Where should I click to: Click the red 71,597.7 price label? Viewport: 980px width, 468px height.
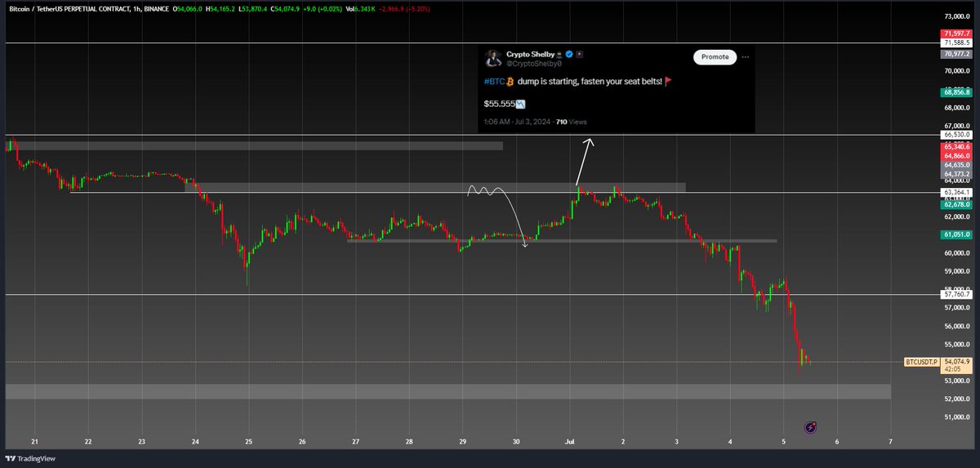coord(956,33)
